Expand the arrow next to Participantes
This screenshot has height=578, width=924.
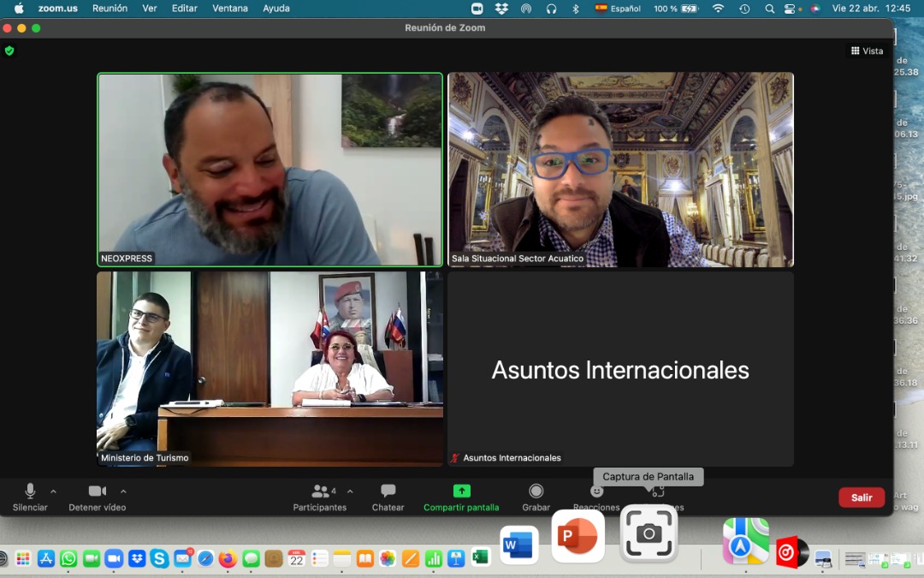pos(350,492)
